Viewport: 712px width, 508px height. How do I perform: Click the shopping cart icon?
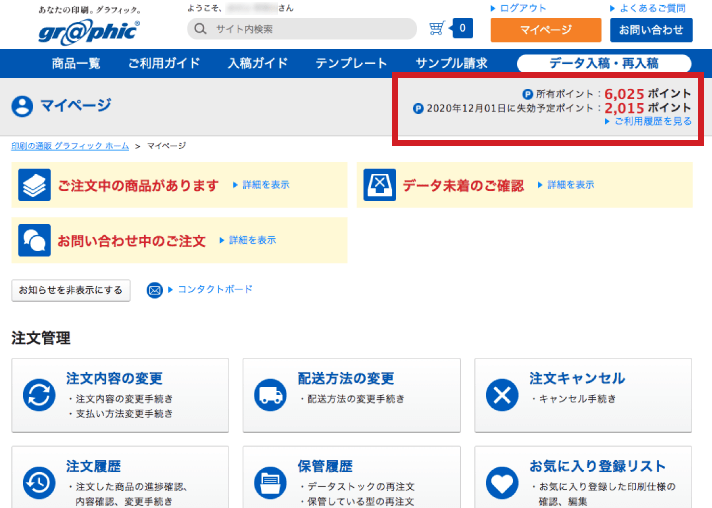pyautogui.click(x=437, y=28)
